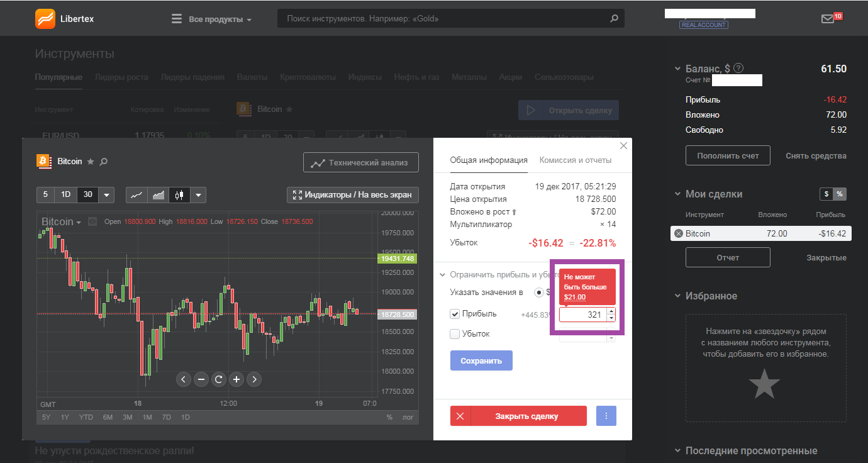The height and width of the screenshot is (463, 868).
Task: Click the balance help question mark icon
Action: tap(738, 68)
